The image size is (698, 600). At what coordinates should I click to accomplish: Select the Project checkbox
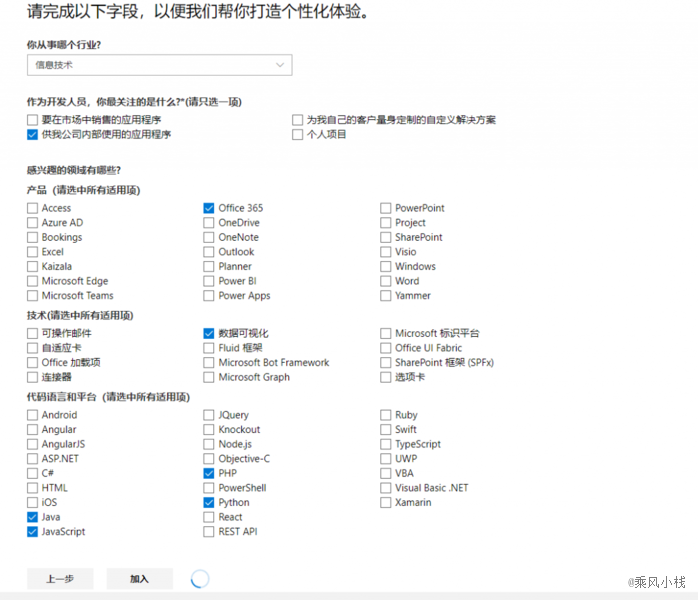point(386,223)
